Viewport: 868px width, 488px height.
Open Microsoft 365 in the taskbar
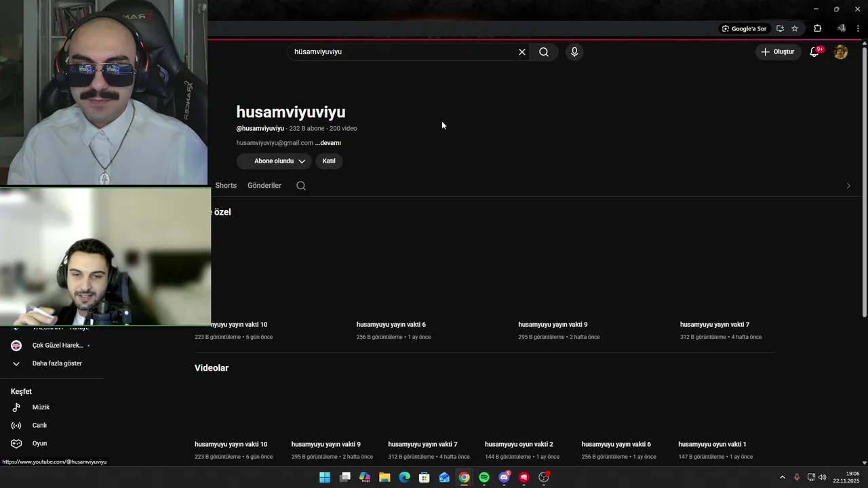[x=365, y=477]
